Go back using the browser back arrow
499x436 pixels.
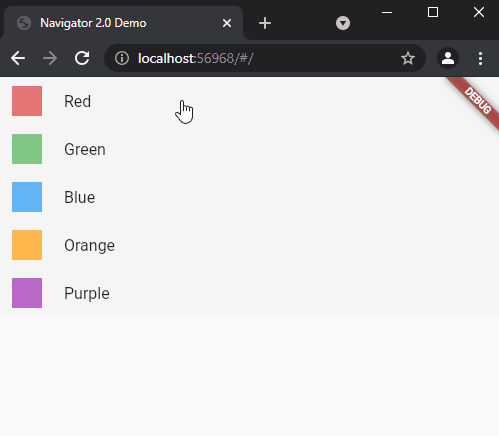point(18,59)
